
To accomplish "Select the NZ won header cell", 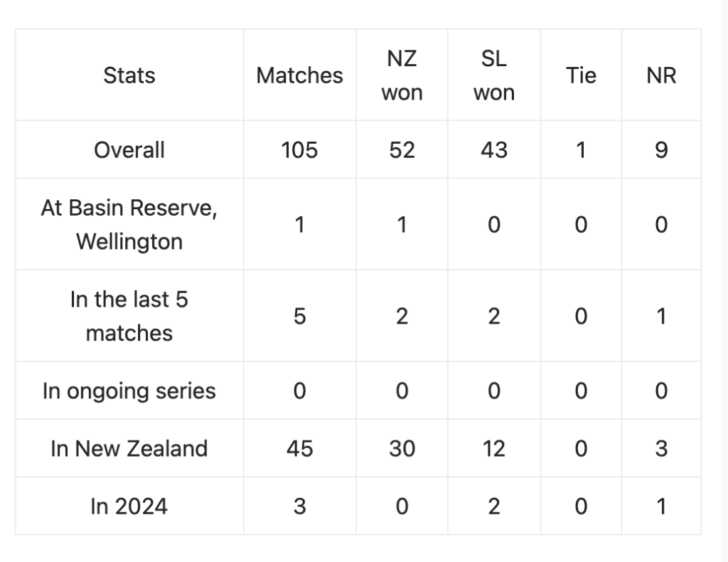I will (x=402, y=75).
